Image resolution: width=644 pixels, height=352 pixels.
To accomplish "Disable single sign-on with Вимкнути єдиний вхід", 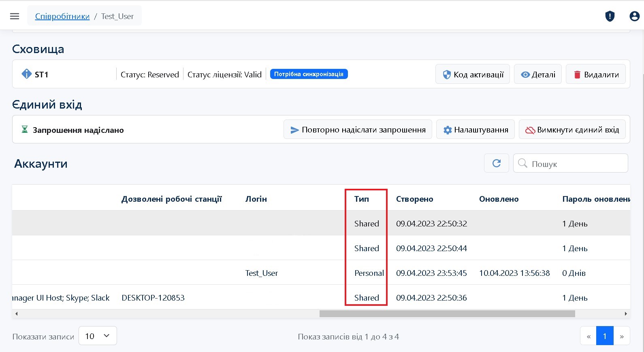I will click(572, 130).
